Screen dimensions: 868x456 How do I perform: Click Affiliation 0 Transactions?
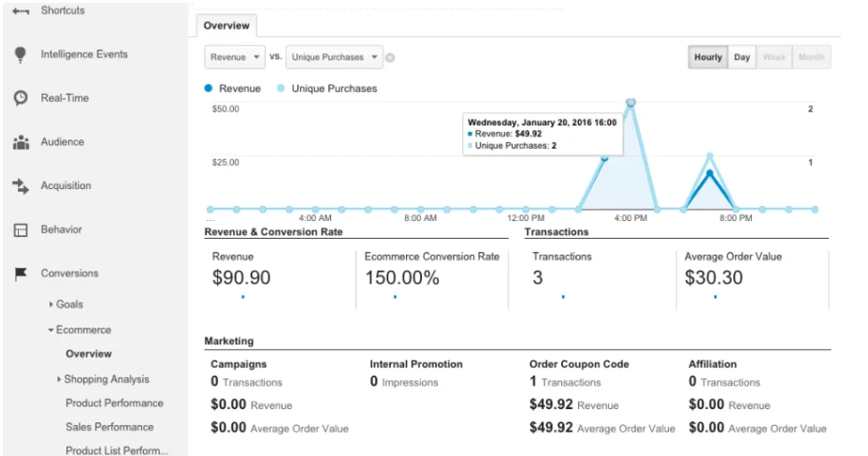pyautogui.click(x=725, y=382)
